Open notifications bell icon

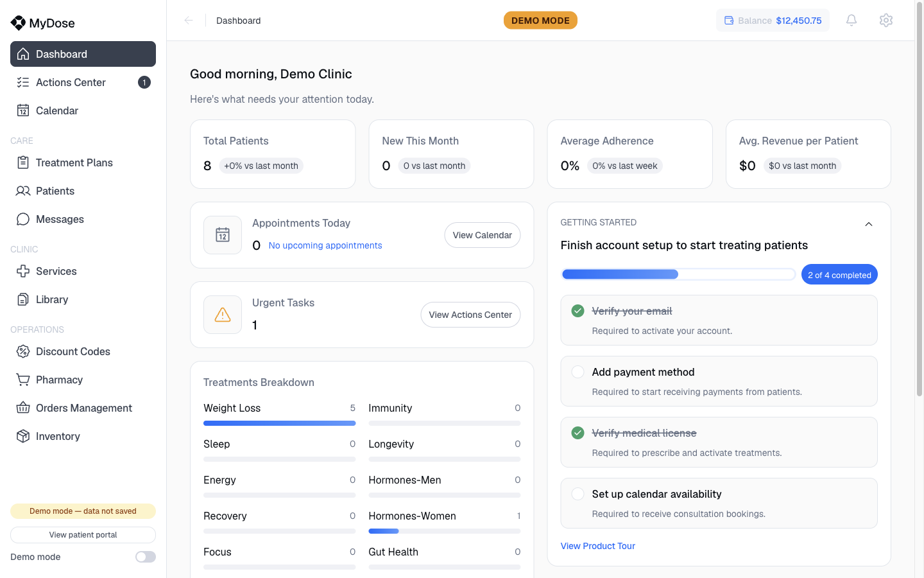851,21
